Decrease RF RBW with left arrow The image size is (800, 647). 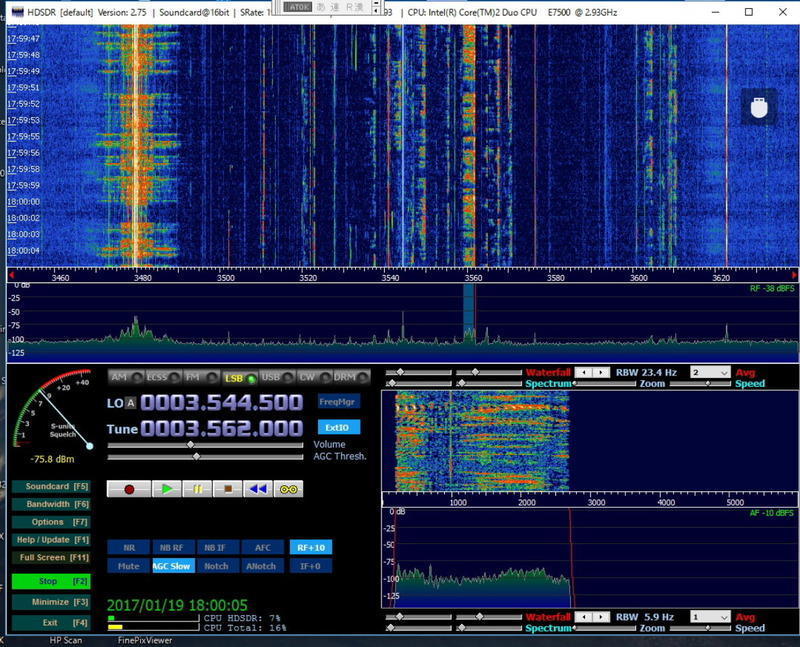click(x=584, y=372)
